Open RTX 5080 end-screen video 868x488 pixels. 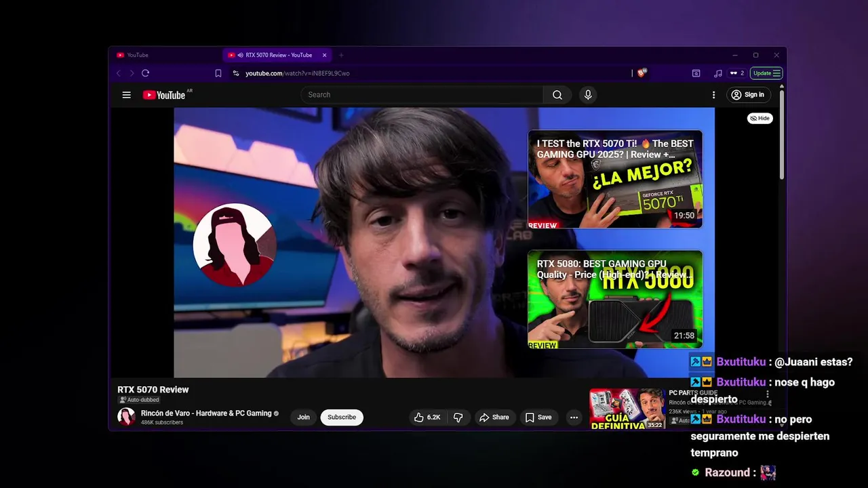615,300
